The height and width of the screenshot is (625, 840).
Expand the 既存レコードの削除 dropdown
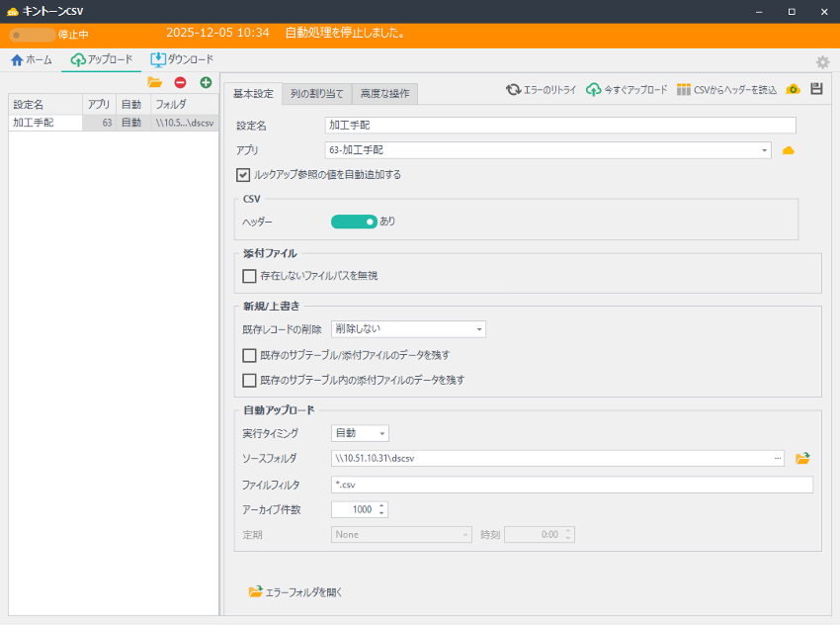408,329
